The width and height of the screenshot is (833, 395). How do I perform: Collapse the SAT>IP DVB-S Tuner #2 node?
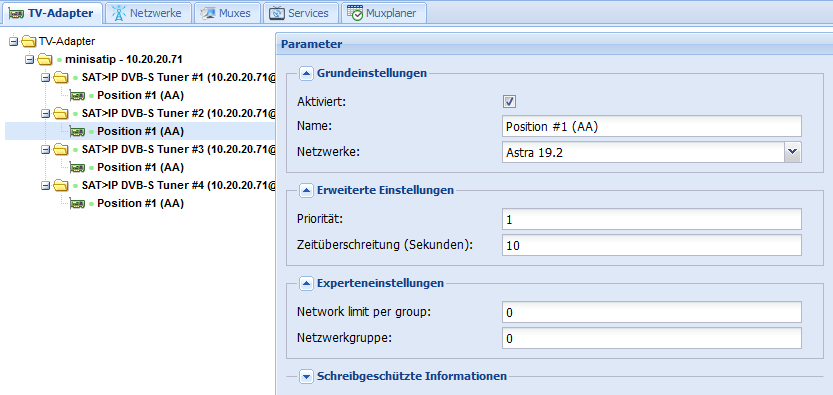(45, 114)
